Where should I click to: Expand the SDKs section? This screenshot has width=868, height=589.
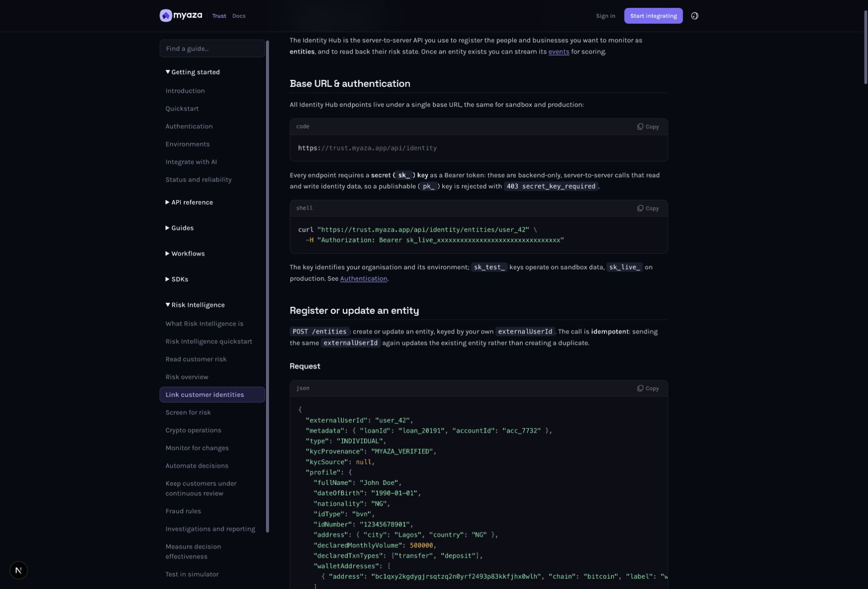click(177, 279)
